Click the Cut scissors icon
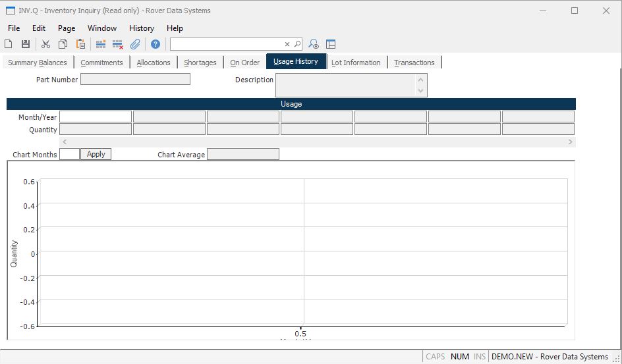622x364 pixels. coord(45,44)
